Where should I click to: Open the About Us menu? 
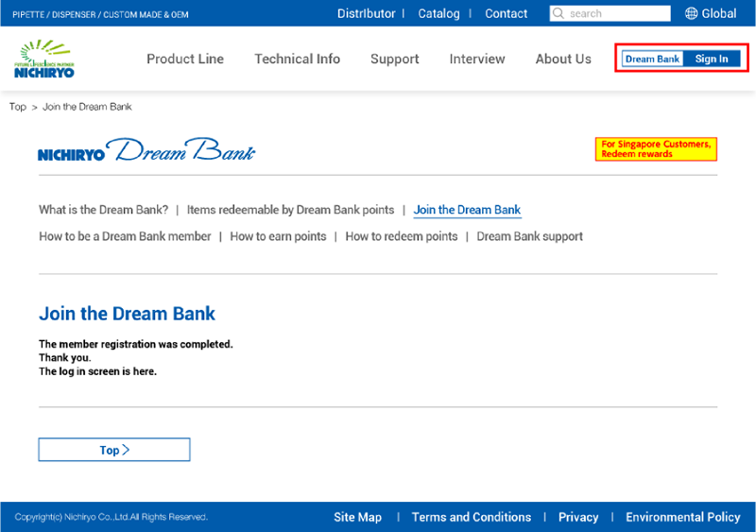click(563, 59)
